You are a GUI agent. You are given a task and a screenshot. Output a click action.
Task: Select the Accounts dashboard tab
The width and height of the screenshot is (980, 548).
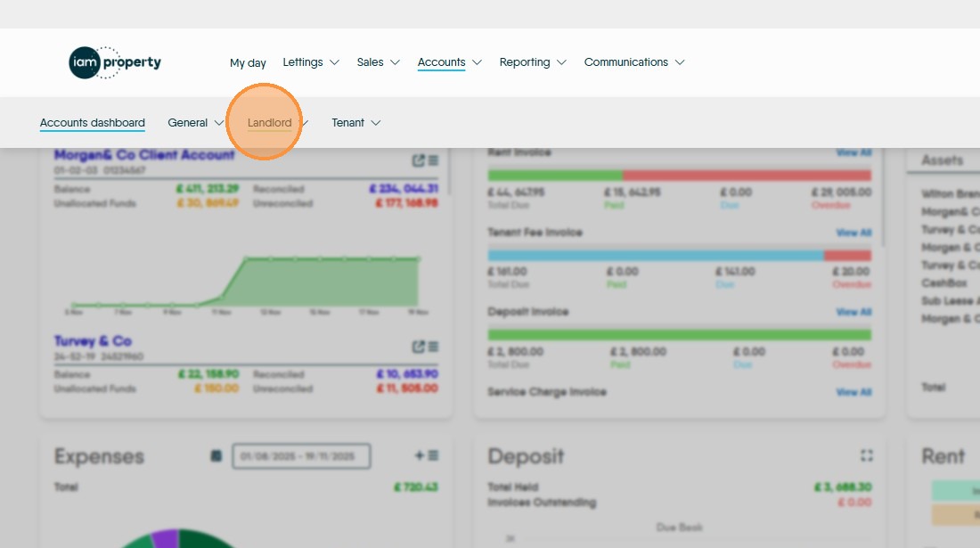pyautogui.click(x=93, y=122)
